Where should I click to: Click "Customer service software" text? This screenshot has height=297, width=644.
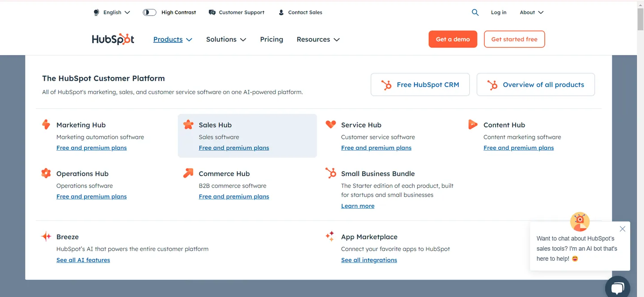(x=378, y=137)
